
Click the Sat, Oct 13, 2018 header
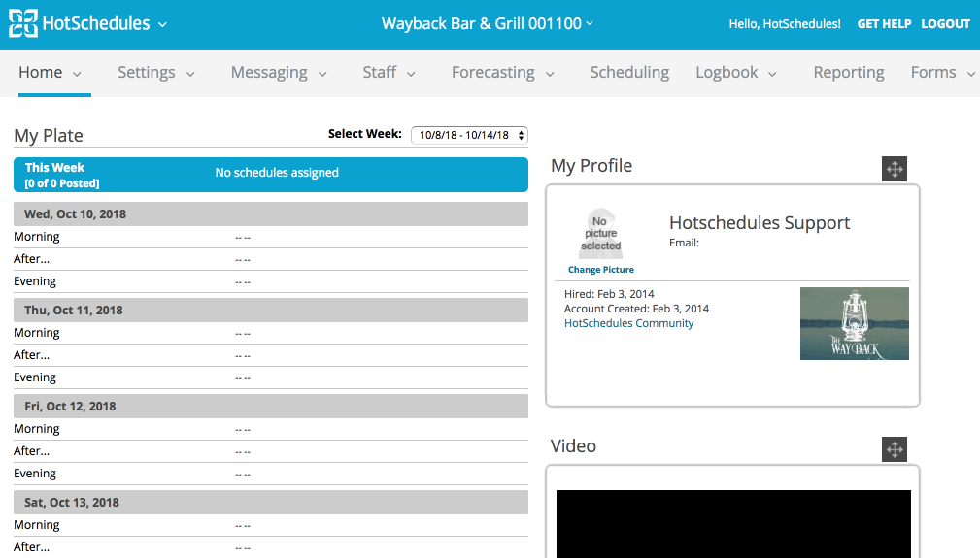pyautogui.click(x=271, y=503)
